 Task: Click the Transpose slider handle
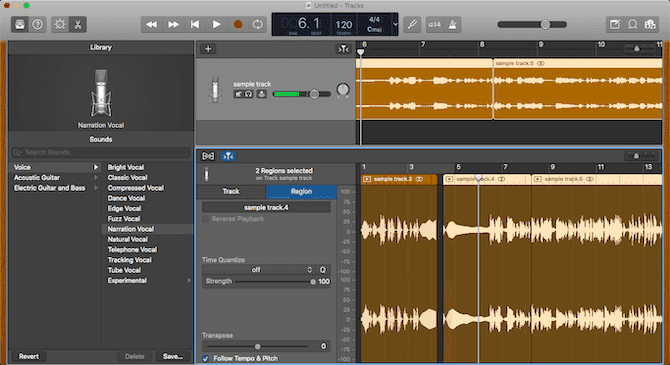pyautogui.click(x=257, y=346)
